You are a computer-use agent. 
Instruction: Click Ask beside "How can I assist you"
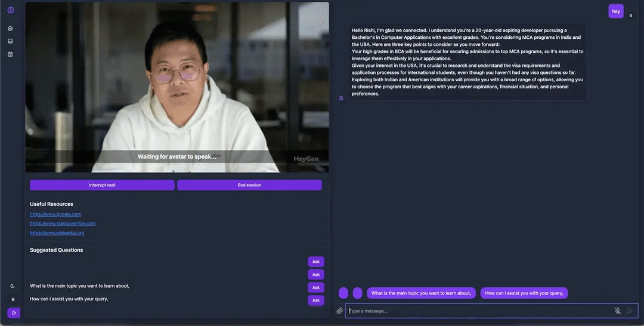315,300
